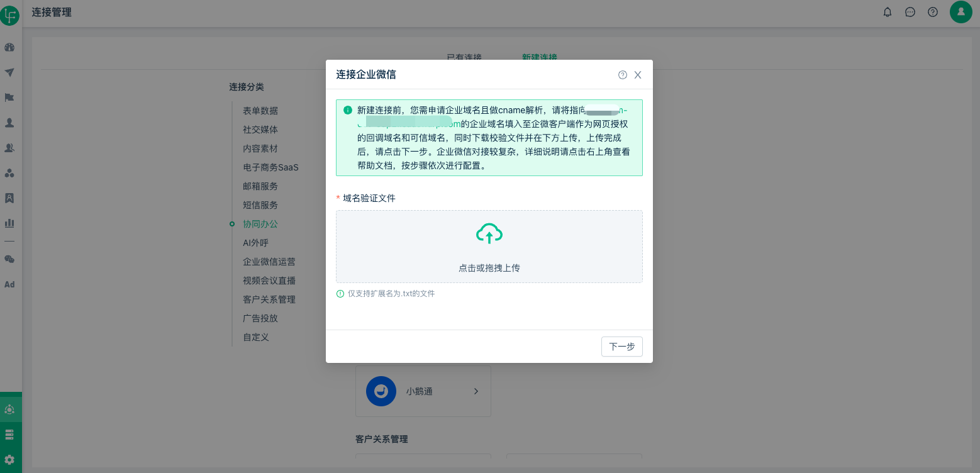Select the 企业微信运营 category
Viewport: 980px width, 473px height.
coord(269,262)
